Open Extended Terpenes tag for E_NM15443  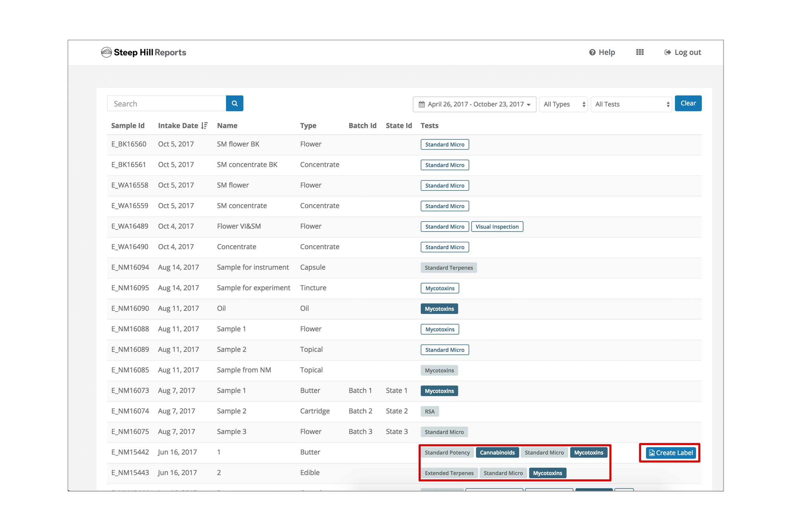click(449, 473)
